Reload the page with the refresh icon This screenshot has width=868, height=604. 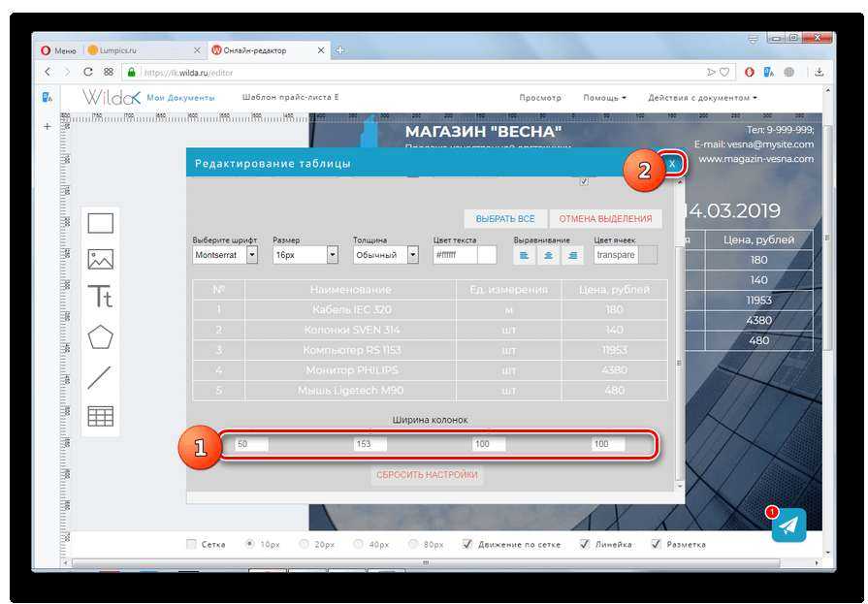pos(88,72)
